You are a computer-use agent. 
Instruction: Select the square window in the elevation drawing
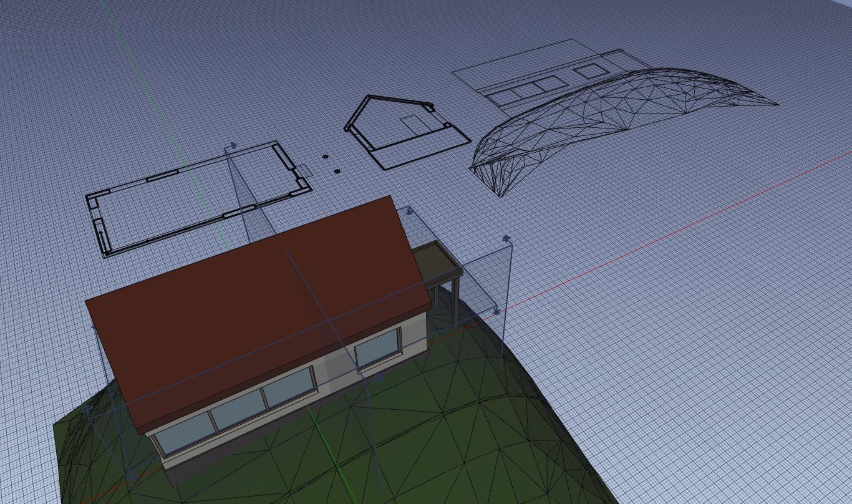[x=591, y=70]
